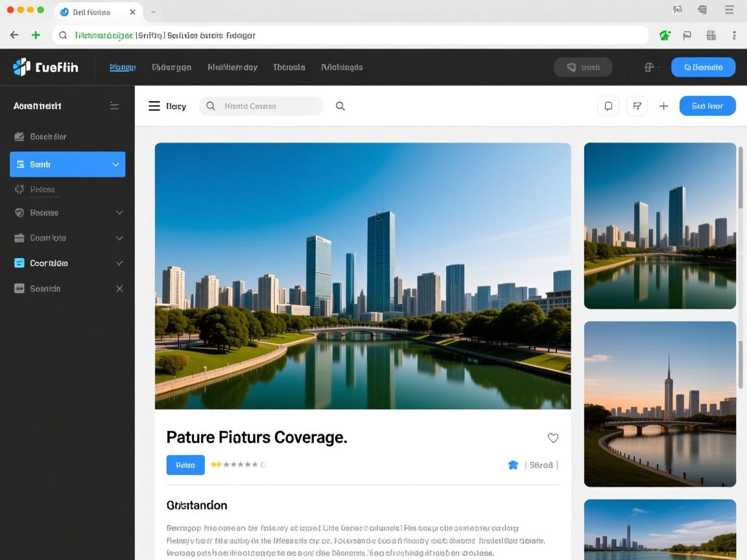Close the last sidebar item with X

[119, 288]
